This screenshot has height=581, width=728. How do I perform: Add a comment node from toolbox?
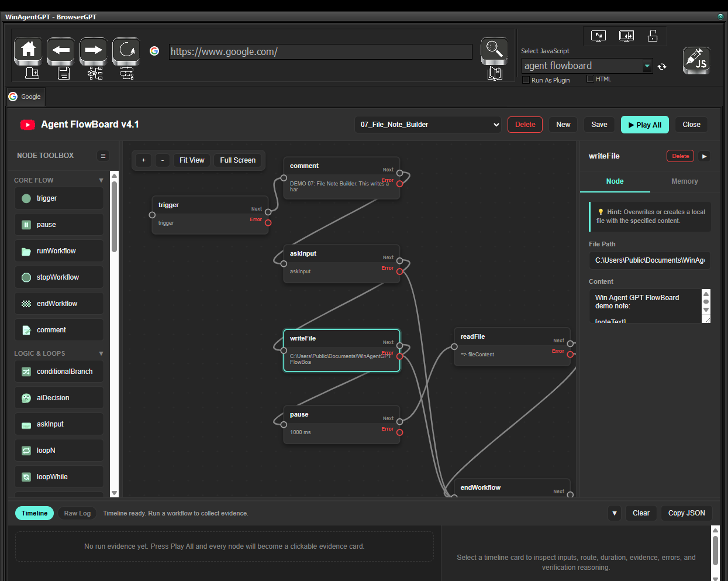pos(59,330)
